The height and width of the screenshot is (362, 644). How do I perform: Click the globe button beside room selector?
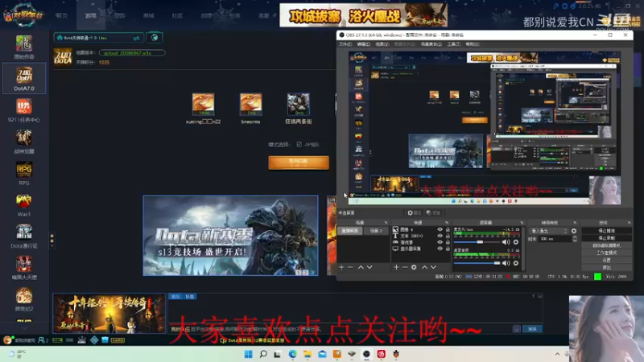tap(155, 38)
